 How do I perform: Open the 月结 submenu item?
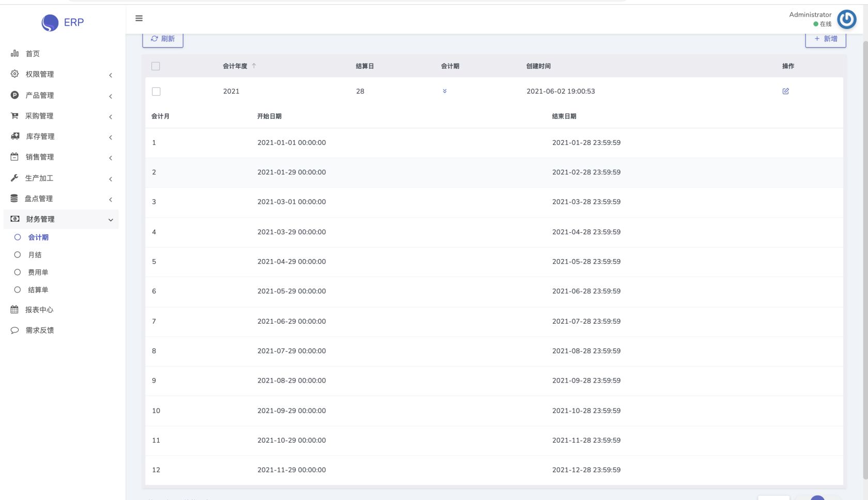pyautogui.click(x=35, y=254)
